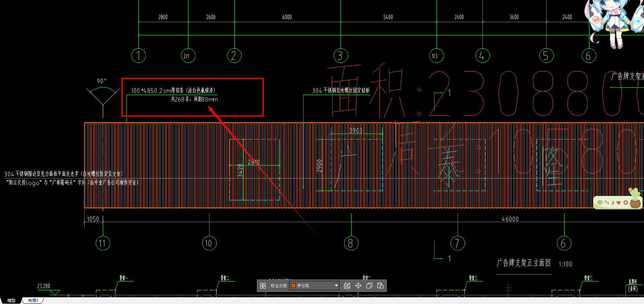Click axis bubble 10
This screenshot has height=304, width=644.
tap(209, 243)
